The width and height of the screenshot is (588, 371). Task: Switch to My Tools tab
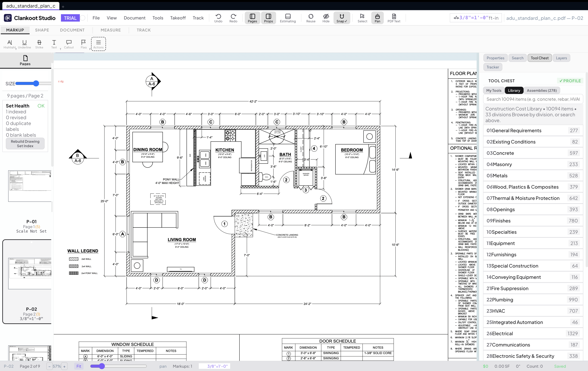(x=494, y=90)
